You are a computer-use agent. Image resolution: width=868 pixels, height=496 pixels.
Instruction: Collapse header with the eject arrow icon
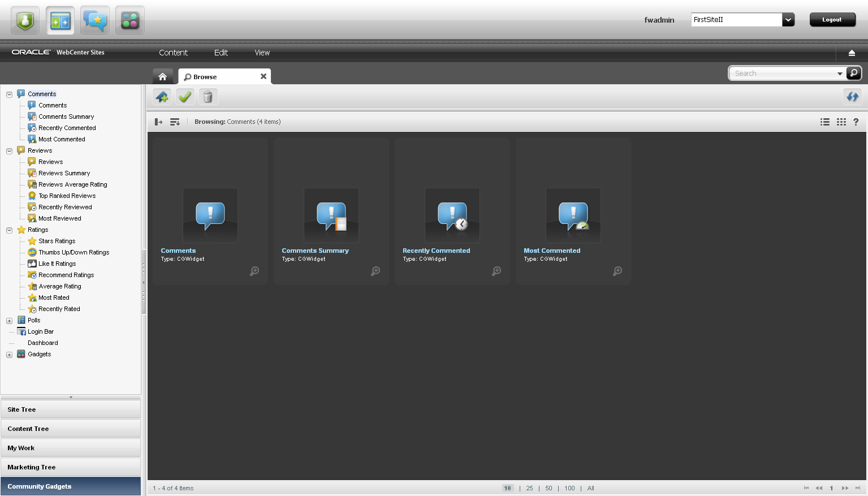(x=852, y=53)
